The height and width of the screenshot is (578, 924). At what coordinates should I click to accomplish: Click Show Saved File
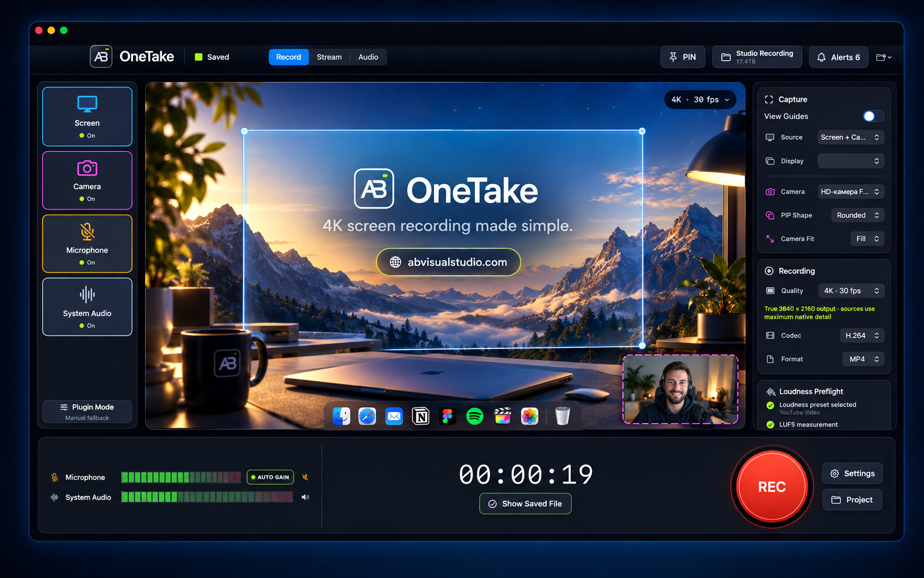pyautogui.click(x=526, y=504)
